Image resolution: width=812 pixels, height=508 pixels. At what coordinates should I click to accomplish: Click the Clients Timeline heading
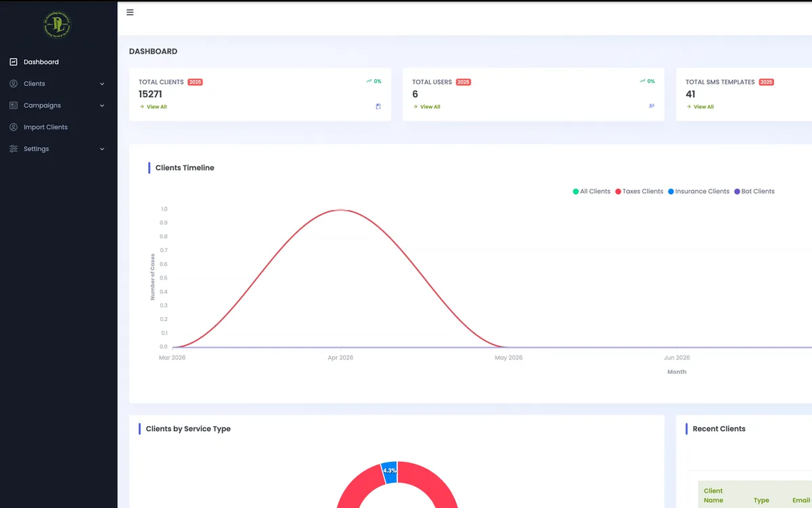[x=185, y=168]
